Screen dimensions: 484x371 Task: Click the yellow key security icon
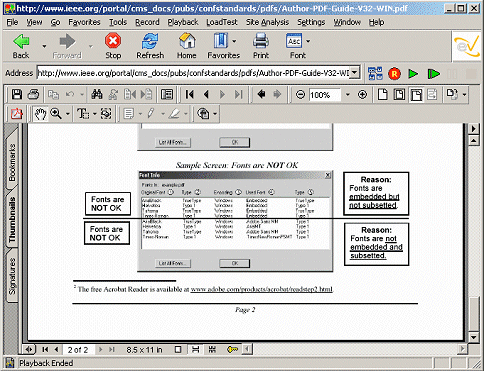click(232, 349)
